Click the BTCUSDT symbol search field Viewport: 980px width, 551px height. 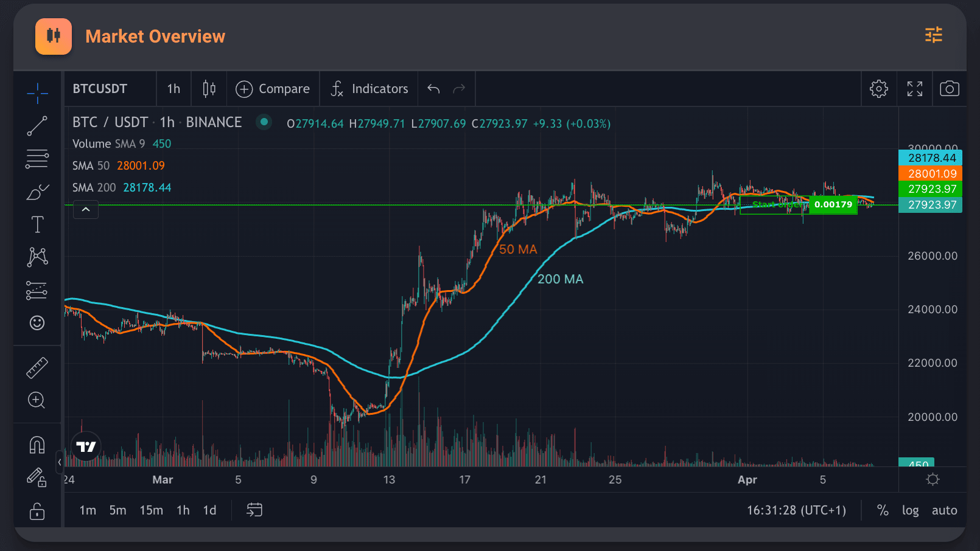tap(100, 89)
